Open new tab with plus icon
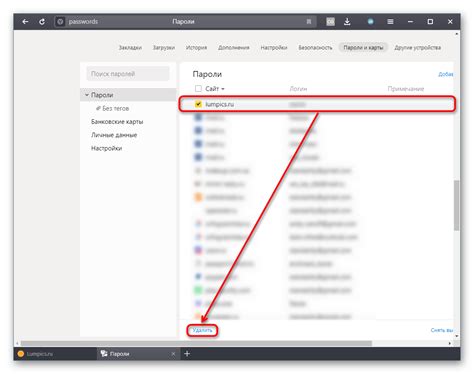Image resolution: width=474 pixels, height=374 pixels. point(187,354)
